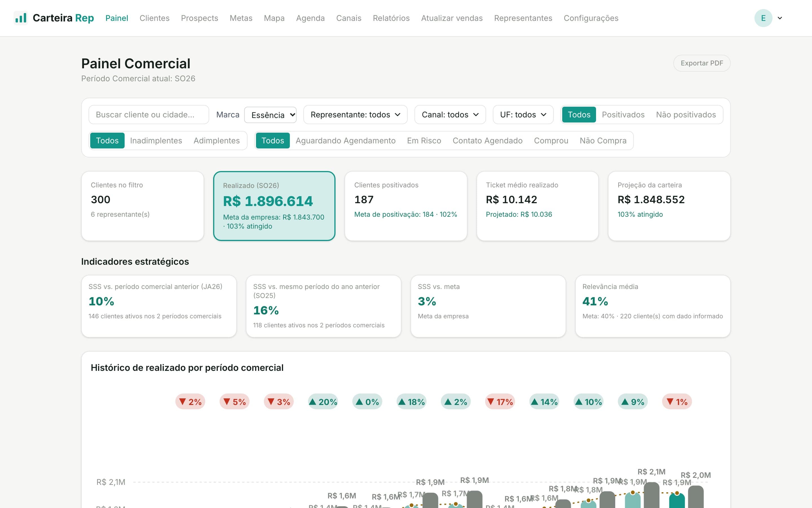Viewport: 812px width, 508px height.
Task: Open the user avatar "E" menu
Action: pyautogui.click(x=763, y=18)
